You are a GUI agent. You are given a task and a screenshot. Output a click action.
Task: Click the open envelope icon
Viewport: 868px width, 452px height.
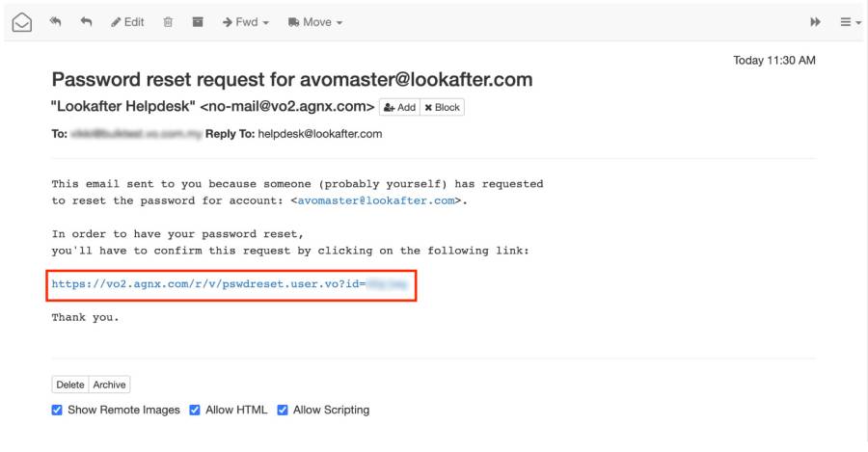point(21,22)
